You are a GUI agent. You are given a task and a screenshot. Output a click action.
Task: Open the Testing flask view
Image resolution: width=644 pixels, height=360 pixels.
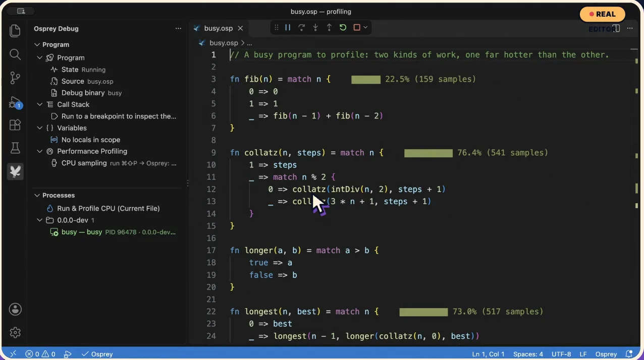click(x=15, y=148)
